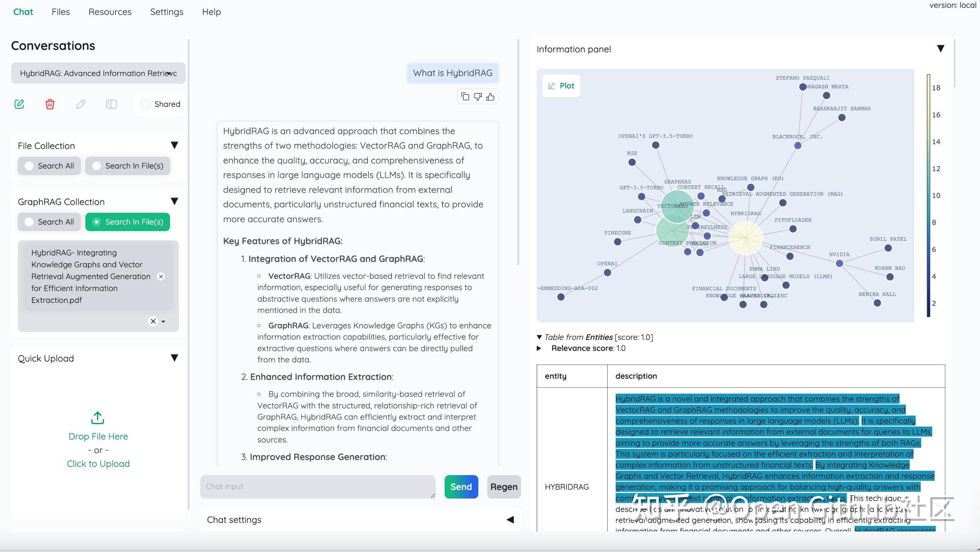Copy the HybridRAG answer via copy icon
The width and height of the screenshot is (980, 552).
point(465,97)
